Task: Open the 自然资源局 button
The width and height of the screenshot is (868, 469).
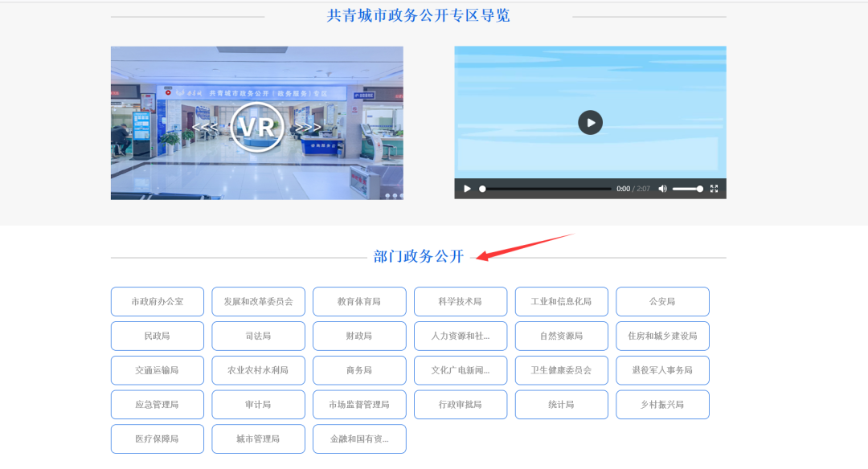Action: [561, 336]
